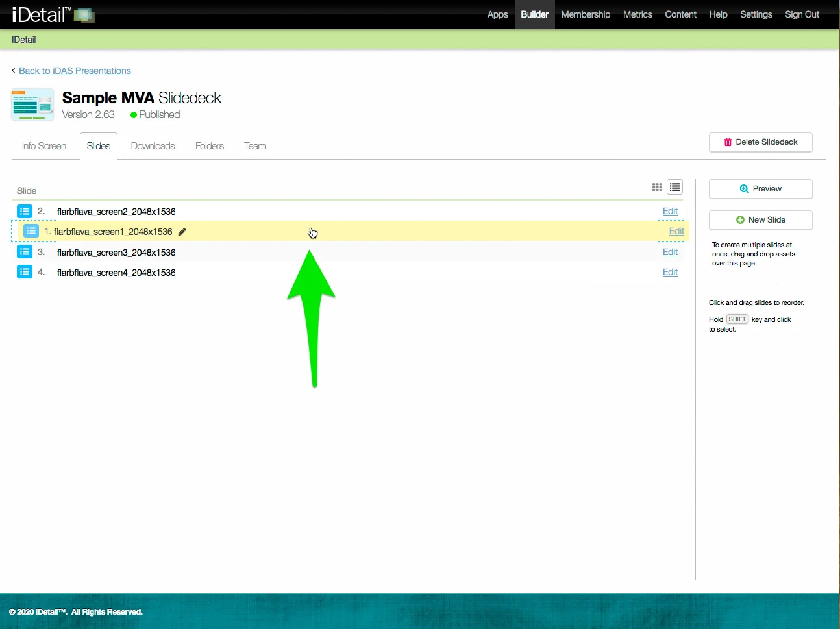Click Sign Out
This screenshot has width=840, height=629.
click(x=802, y=14)
